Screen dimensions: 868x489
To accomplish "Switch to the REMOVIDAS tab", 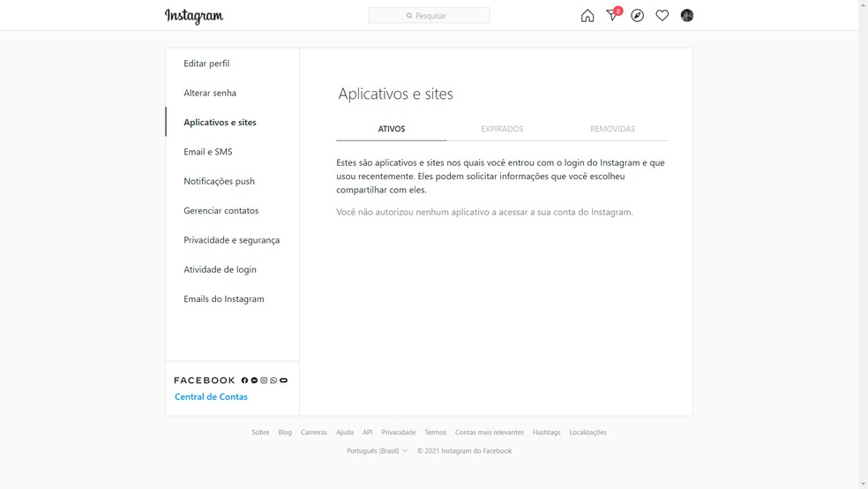I will (x=613, y=129).
